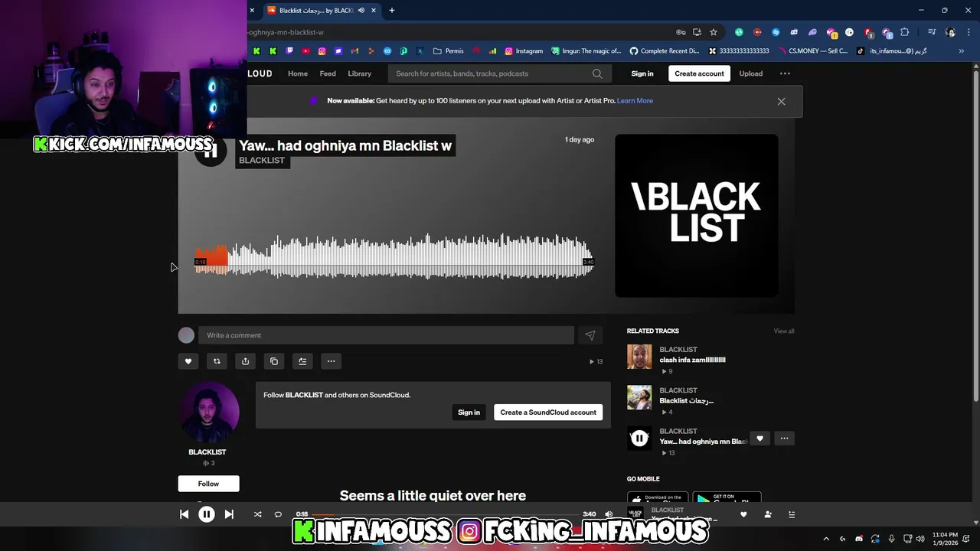Open the Discord tray icon
The image size is (980, 551).
(x=859, y=539)
